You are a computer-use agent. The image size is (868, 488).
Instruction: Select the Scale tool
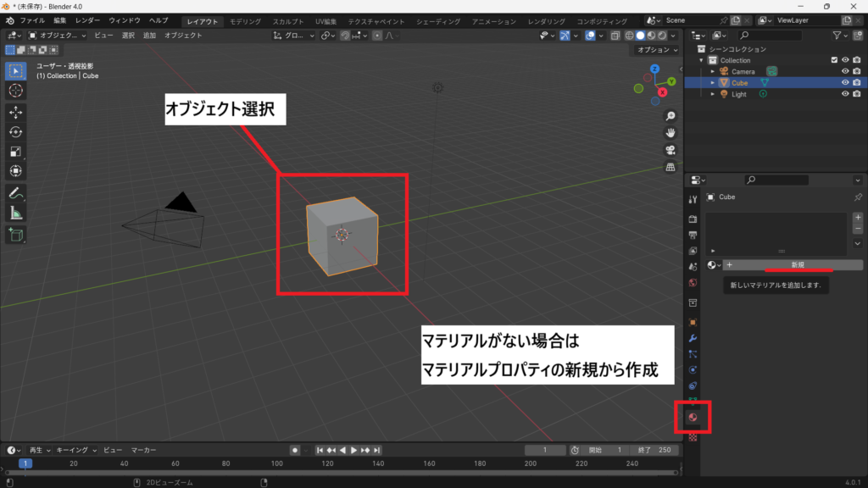pos(15,152)
